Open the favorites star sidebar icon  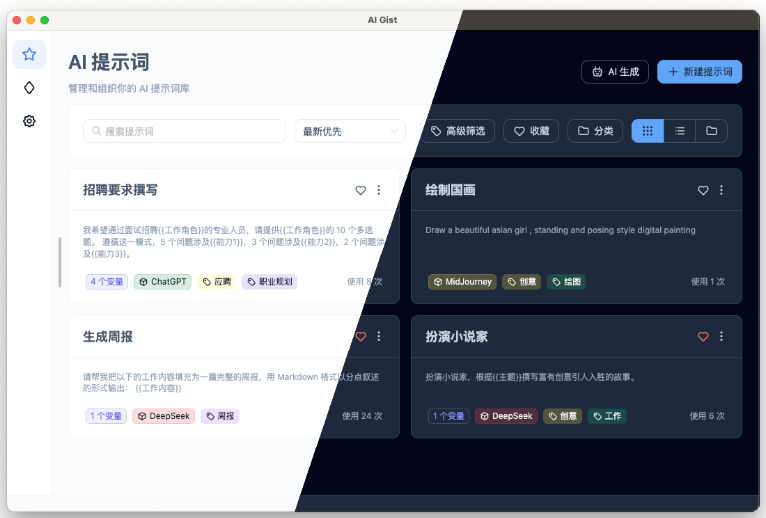(x=29, y=55)
